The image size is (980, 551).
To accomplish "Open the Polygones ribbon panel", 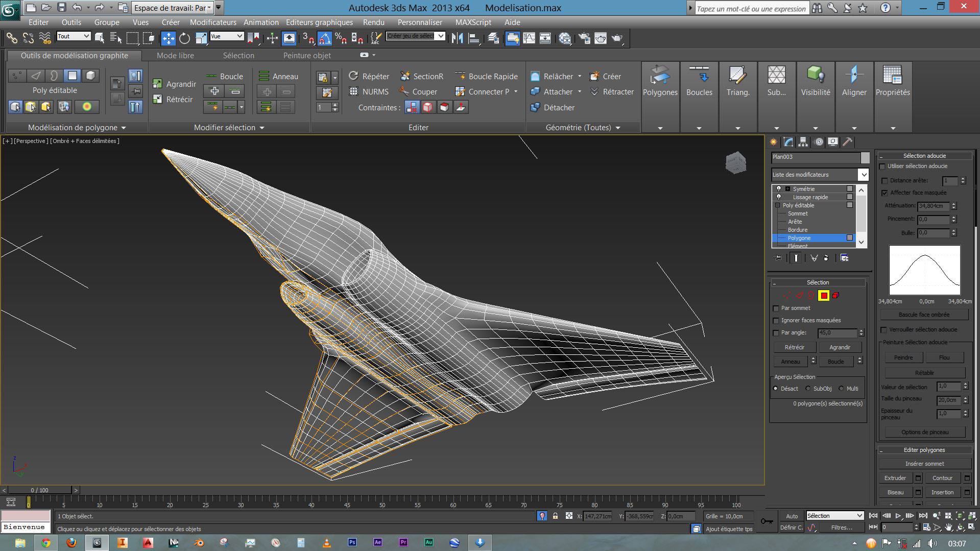I will [660, 82].
